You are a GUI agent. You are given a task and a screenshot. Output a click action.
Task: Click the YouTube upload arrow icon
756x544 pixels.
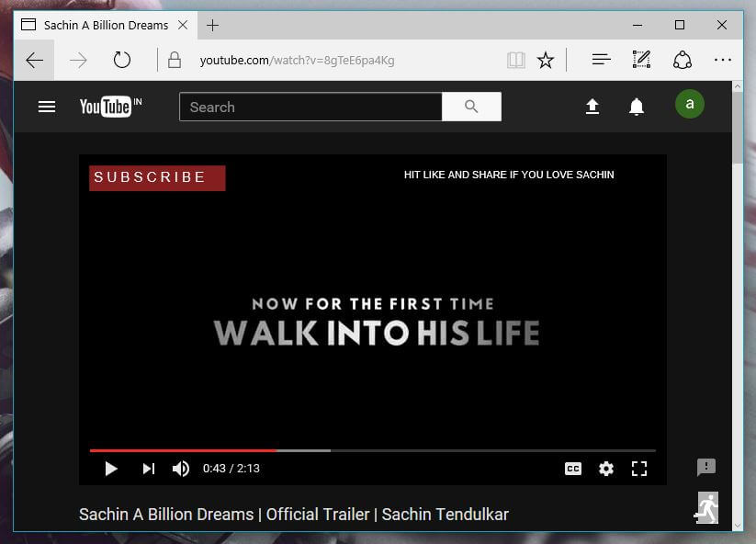(x=592, y=106)
